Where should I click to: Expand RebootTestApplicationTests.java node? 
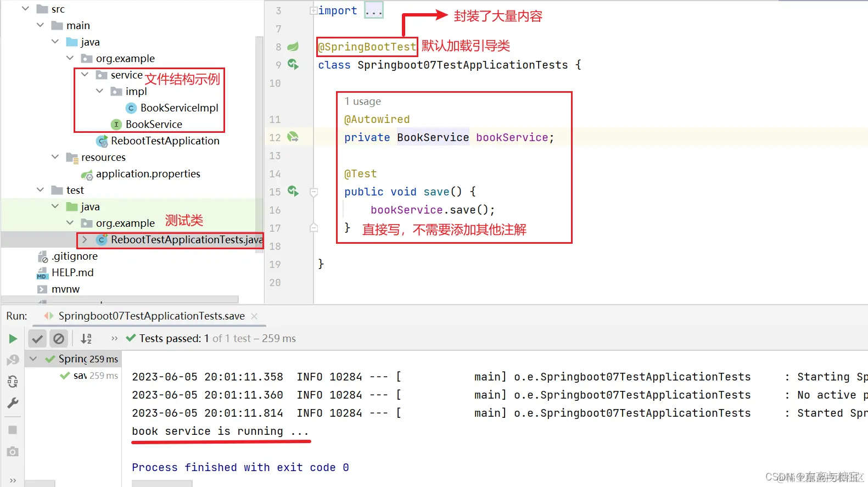[85, 239]
